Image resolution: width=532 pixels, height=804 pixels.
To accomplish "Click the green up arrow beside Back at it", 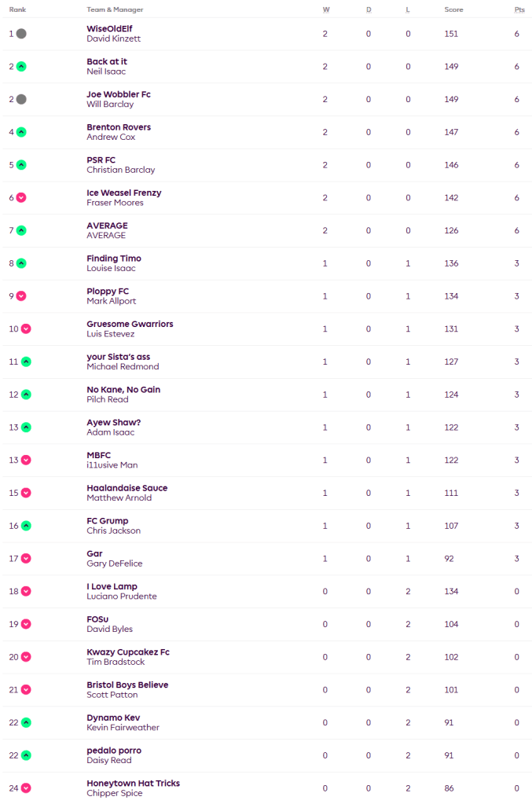I will [21, 67].
